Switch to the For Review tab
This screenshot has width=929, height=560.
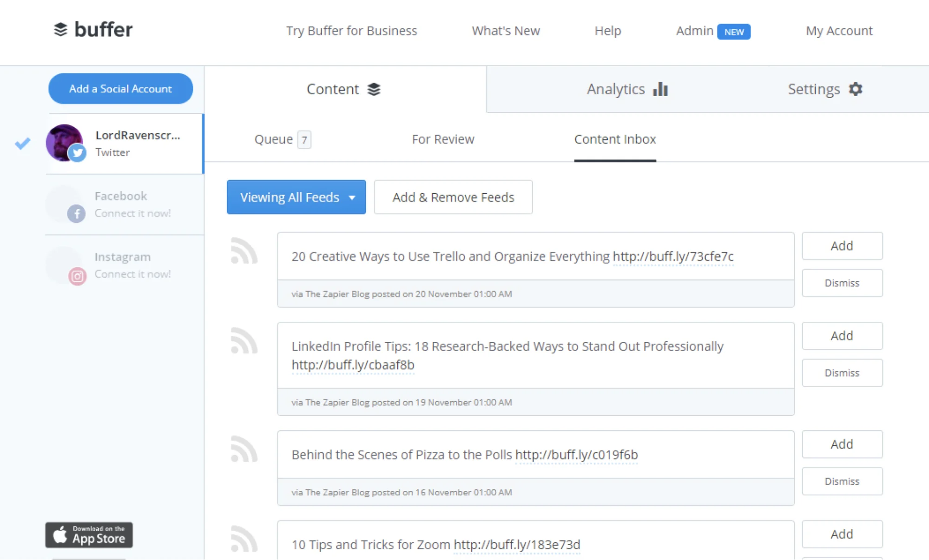pyautogui.click(x=442, y=139)
